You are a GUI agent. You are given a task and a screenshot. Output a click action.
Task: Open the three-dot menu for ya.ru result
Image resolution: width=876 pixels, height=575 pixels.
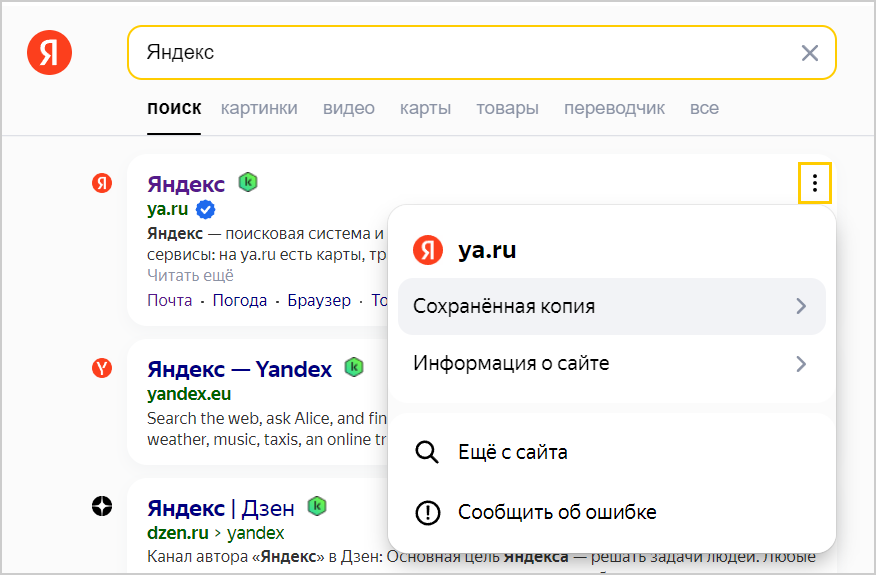(x=815, y=183)
